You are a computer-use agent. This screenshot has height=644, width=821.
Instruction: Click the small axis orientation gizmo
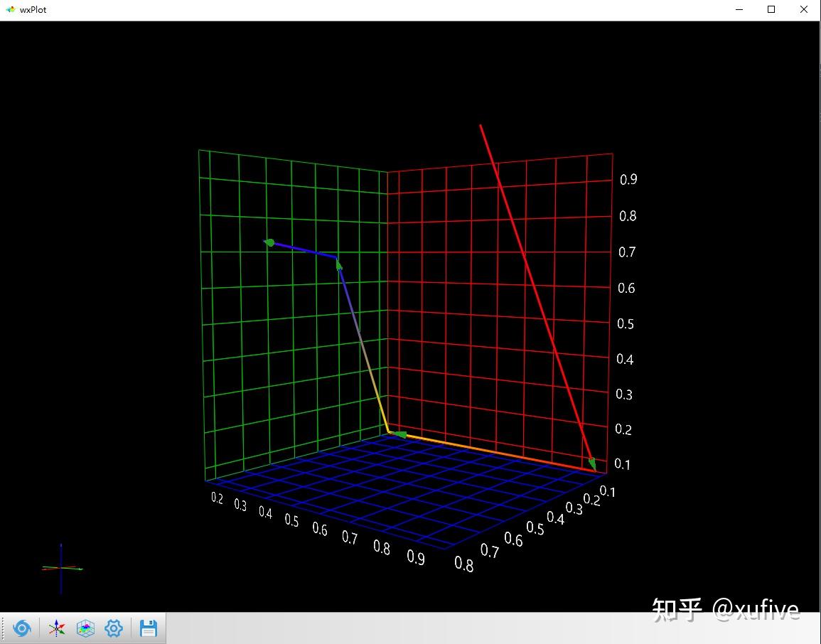click(x=62, y=569)
